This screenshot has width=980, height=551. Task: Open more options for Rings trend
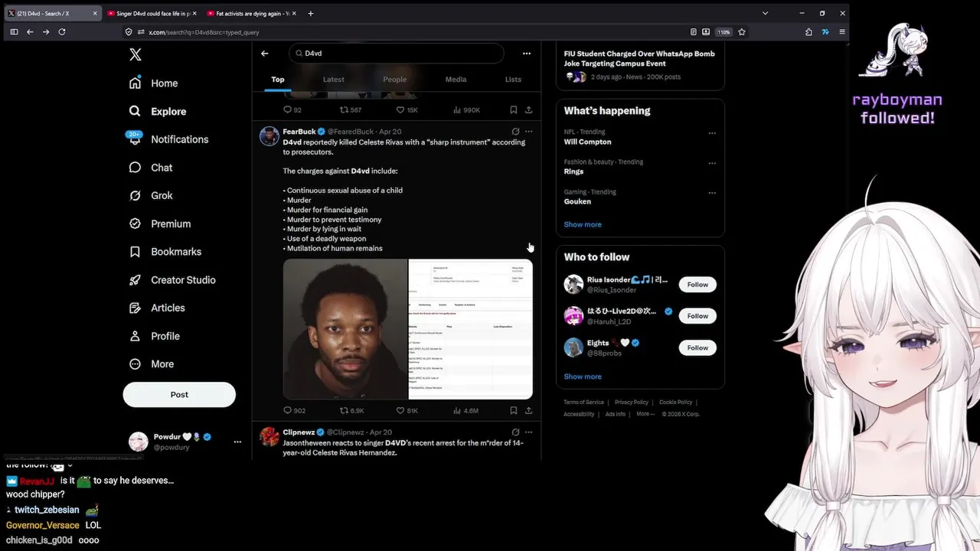point(712,163)
